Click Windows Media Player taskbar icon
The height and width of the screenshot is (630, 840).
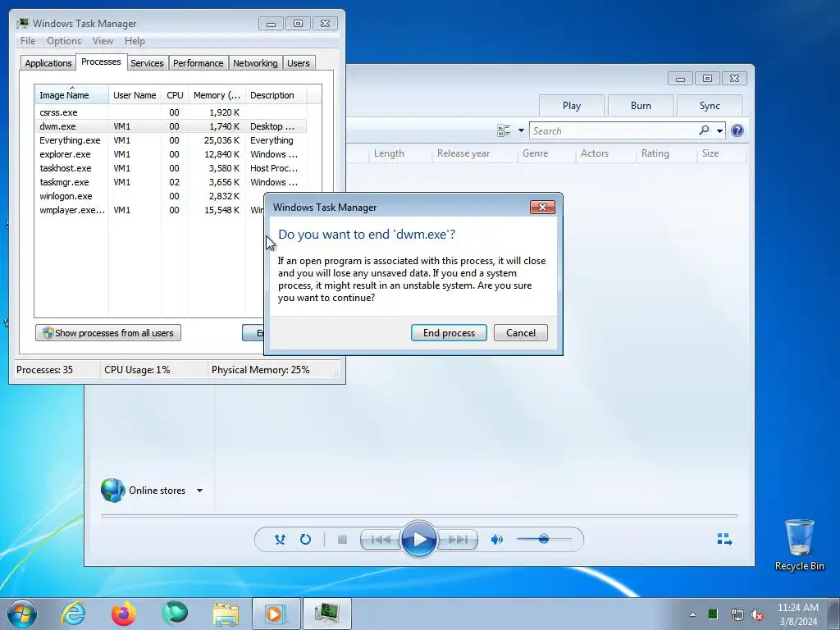(276, 614)
